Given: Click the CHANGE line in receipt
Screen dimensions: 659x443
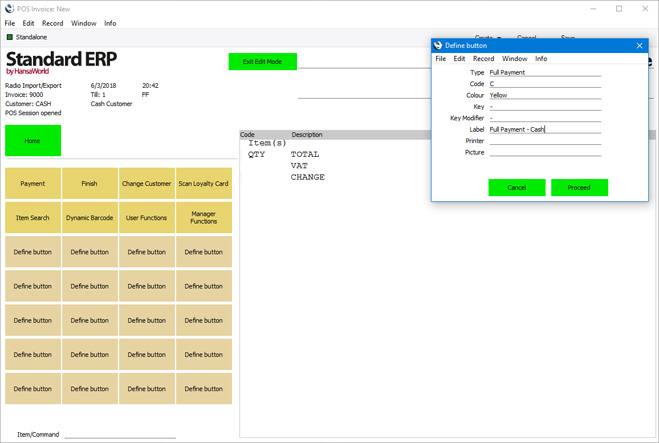Looking at the screenshot, I should pyautogui.click(x=308, y=177).
